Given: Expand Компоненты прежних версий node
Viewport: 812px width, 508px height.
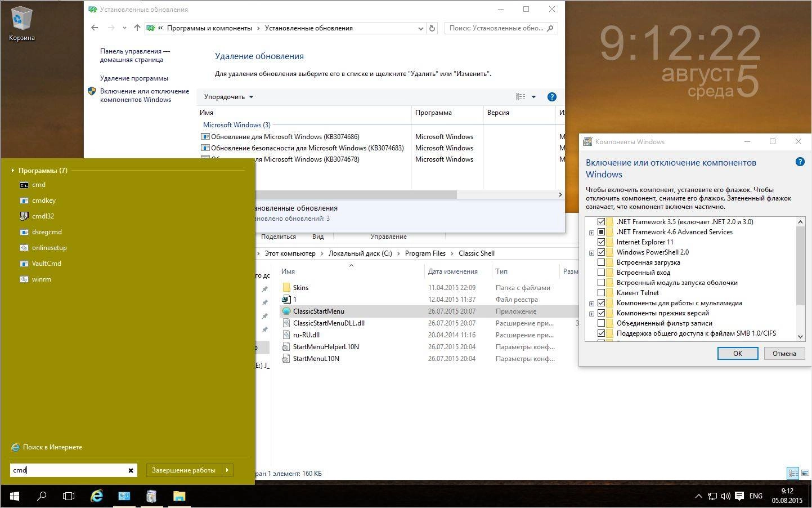Looking at the screenshot, I should pos(591,314).
